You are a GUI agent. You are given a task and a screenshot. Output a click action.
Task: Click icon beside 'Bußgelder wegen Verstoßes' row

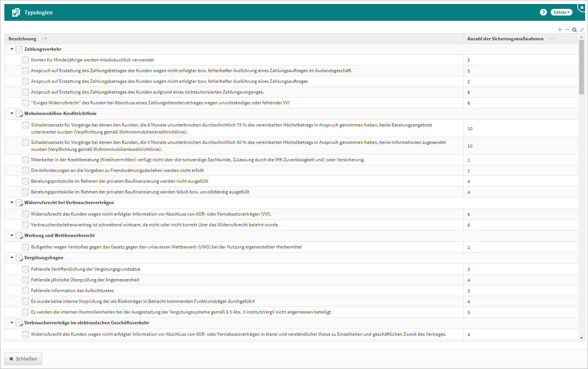click(26, 247)
